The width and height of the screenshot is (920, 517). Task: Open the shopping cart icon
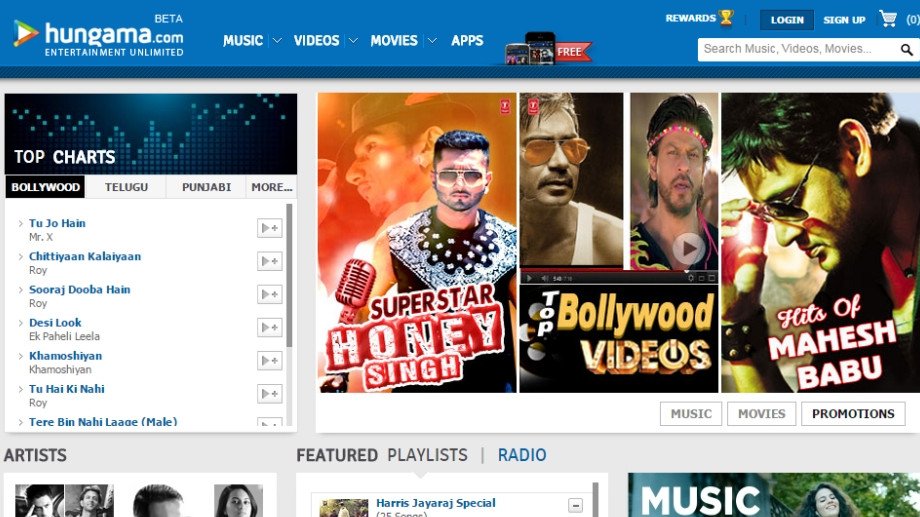[x=888, y=19]
